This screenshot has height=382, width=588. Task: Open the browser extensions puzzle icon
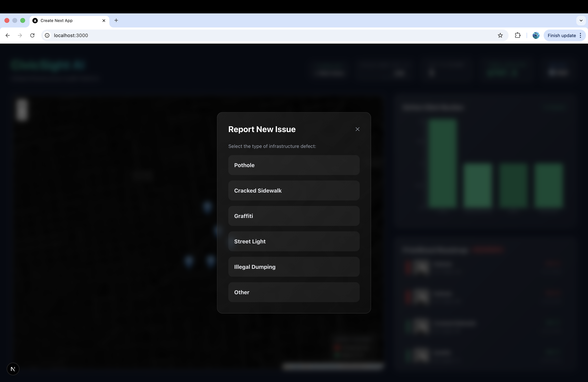tap(518, 35)
